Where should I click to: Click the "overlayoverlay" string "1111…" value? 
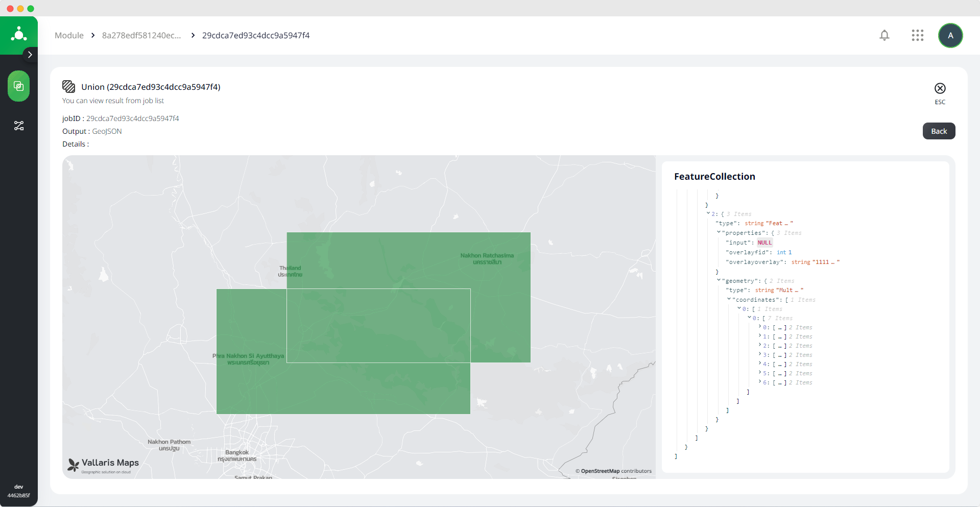[x=816, y=262]
